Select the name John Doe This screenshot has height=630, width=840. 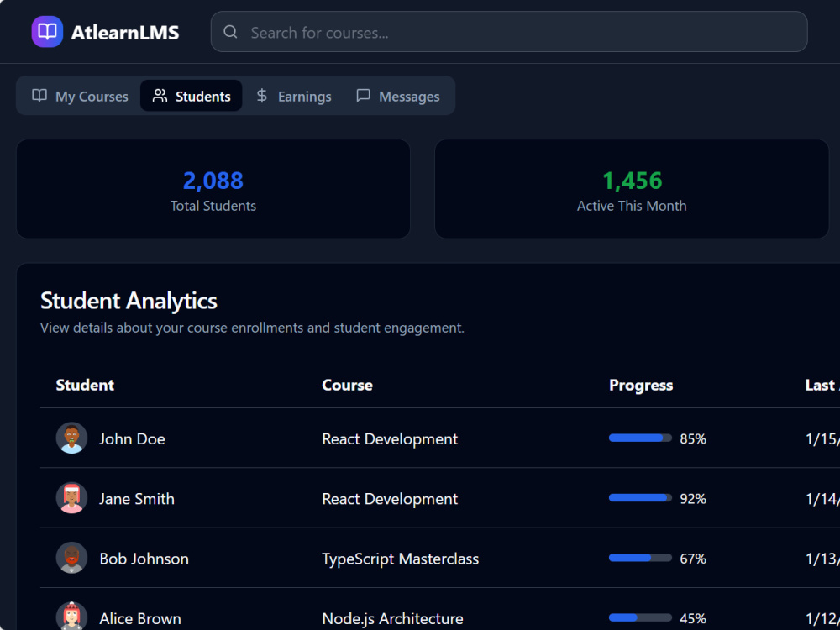pyautogui.click(x=132, y=438)
